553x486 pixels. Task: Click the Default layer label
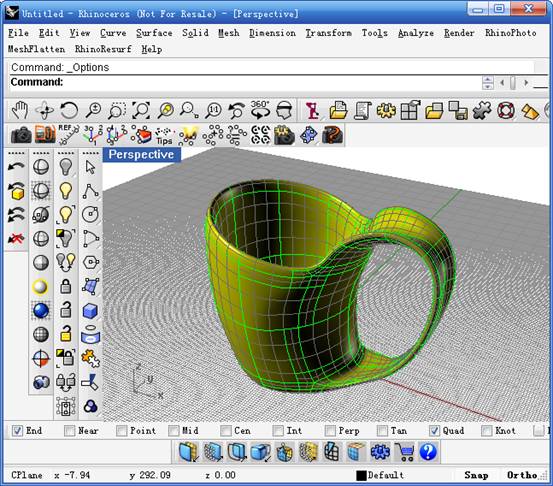(385, 475)
